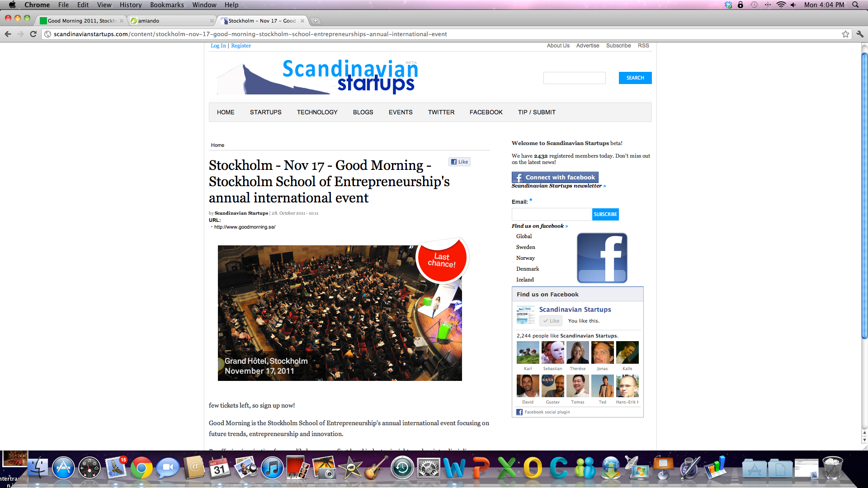Click the Sweden facebook link
Image resolution: width=868 pixels, height=488 pixels.
tap(525, 247)
